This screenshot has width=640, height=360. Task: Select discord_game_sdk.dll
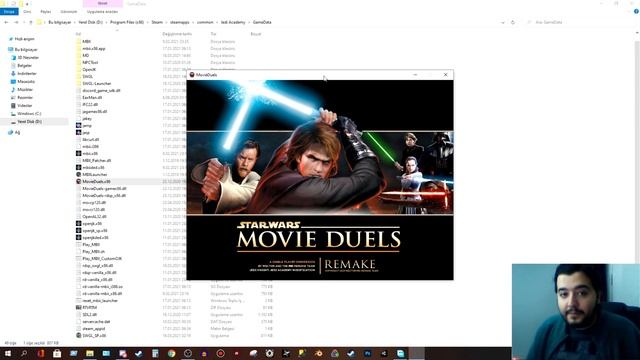tap(101, 91)
